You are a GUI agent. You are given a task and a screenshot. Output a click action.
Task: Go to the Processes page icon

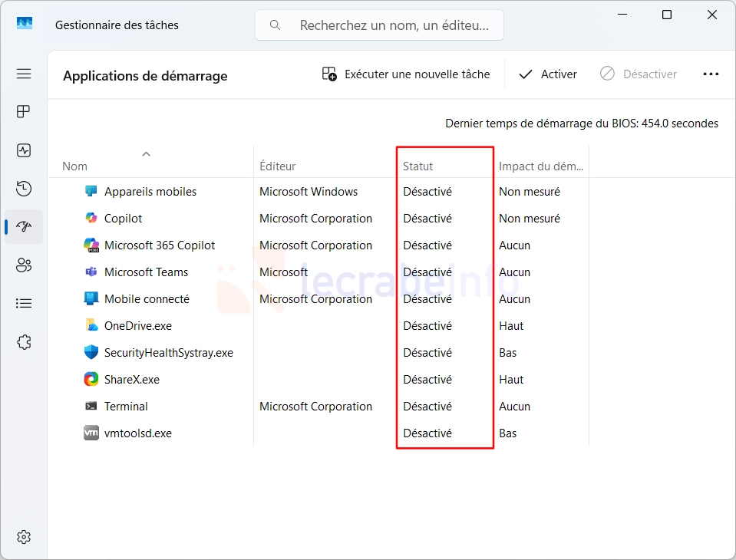click(24, 112)
